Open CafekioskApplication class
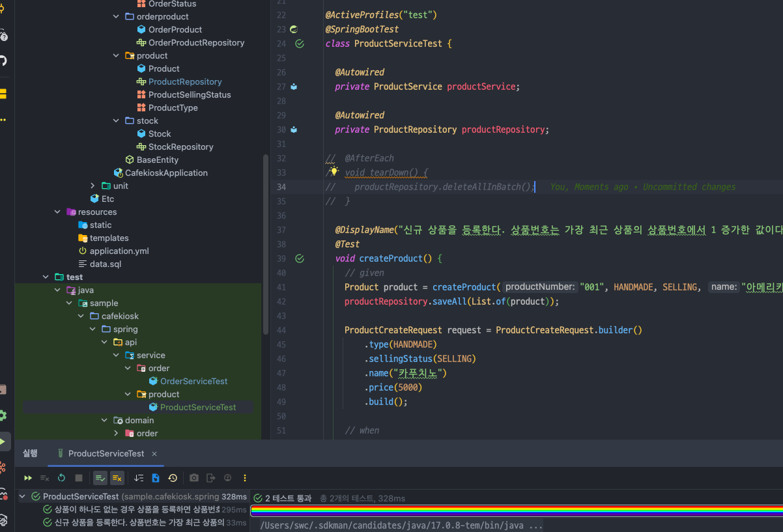Image resolution: width=783 pixels, height=532 pixels. click(x=166, y=173)
